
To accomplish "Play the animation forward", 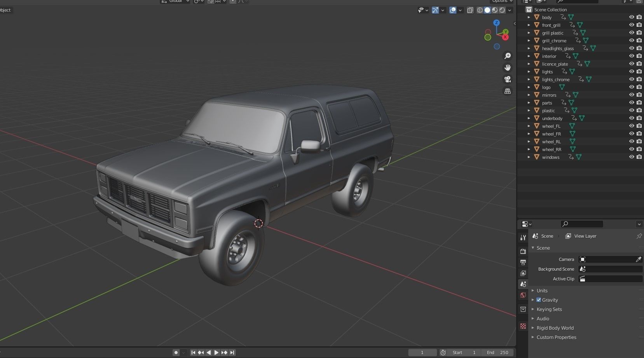I will (x=216, y=353).
